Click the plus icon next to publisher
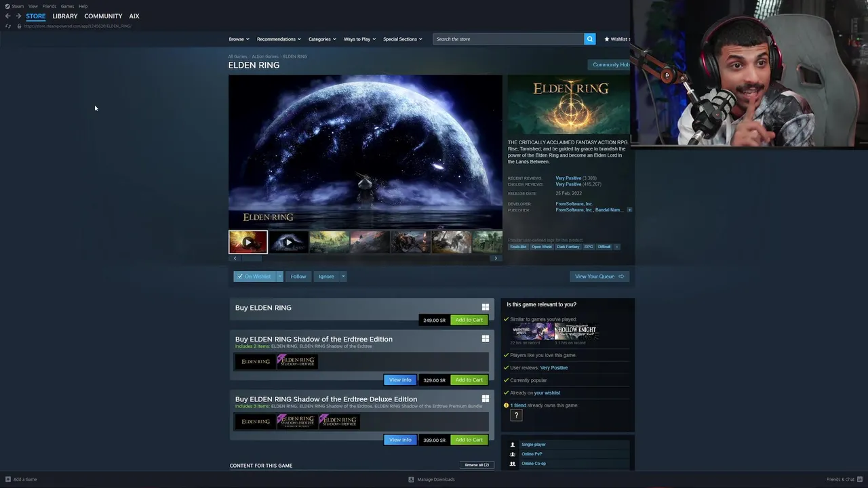868x488 pixels. (629, 210)
